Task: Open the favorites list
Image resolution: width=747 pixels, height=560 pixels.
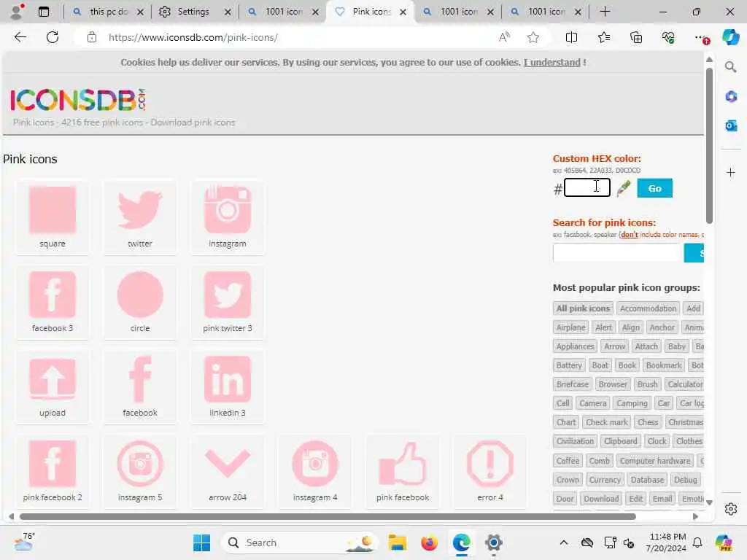Action: (603, 37)
